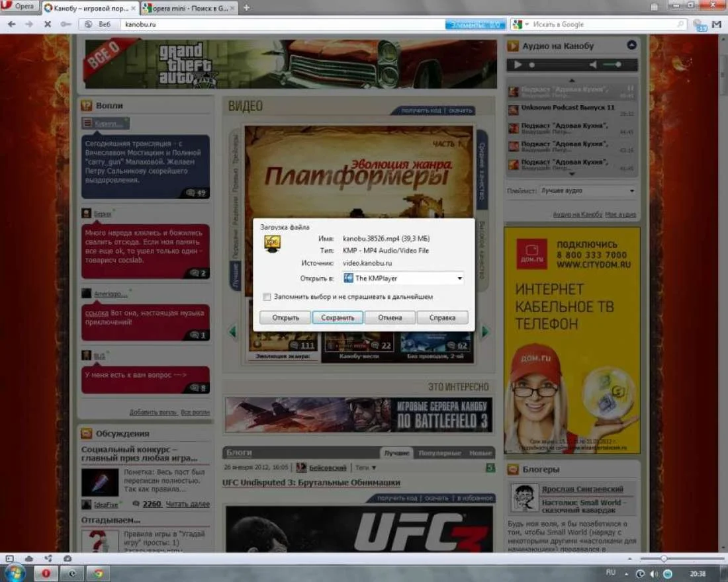
Task: Click Отмена in the download dialog
Action: [390, 317]
